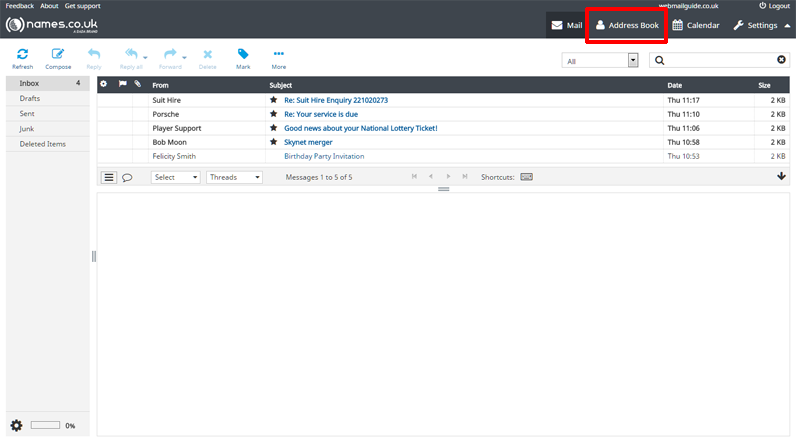Click the Feedback link

click(19, 6)
